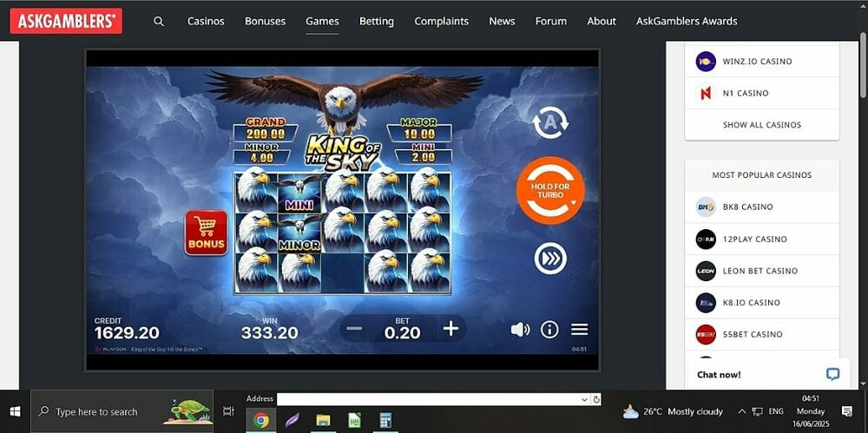The height and width of the screenshot is (433, 868).
Task: Open the game hamburger menu
Action: tap(579, 330)
